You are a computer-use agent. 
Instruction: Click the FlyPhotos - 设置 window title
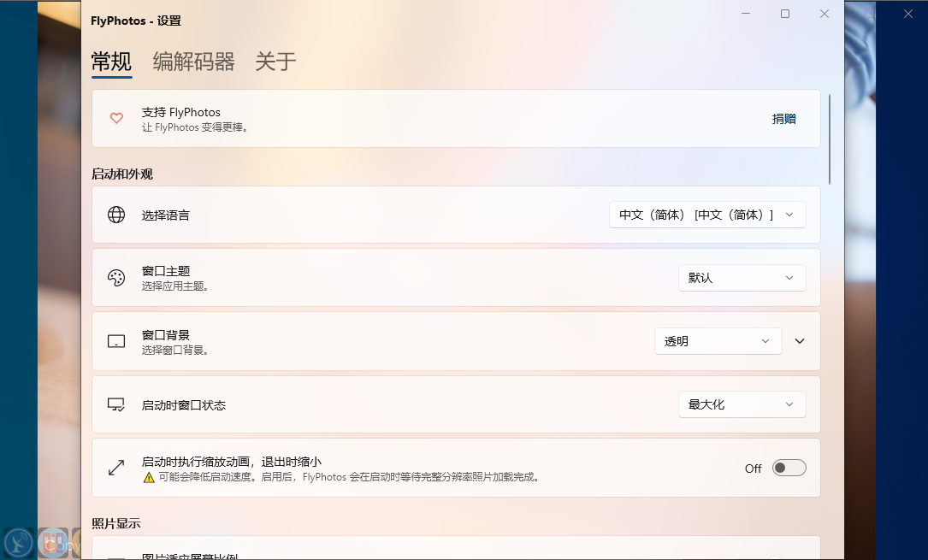[x=135, y=21]
